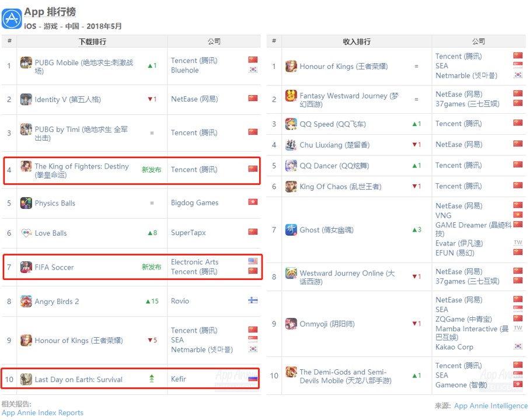The height and width of the screenshot is (420, 530).
Task: Click Honour of Kings icon in revenue ranking
Action: coord(291,66)
